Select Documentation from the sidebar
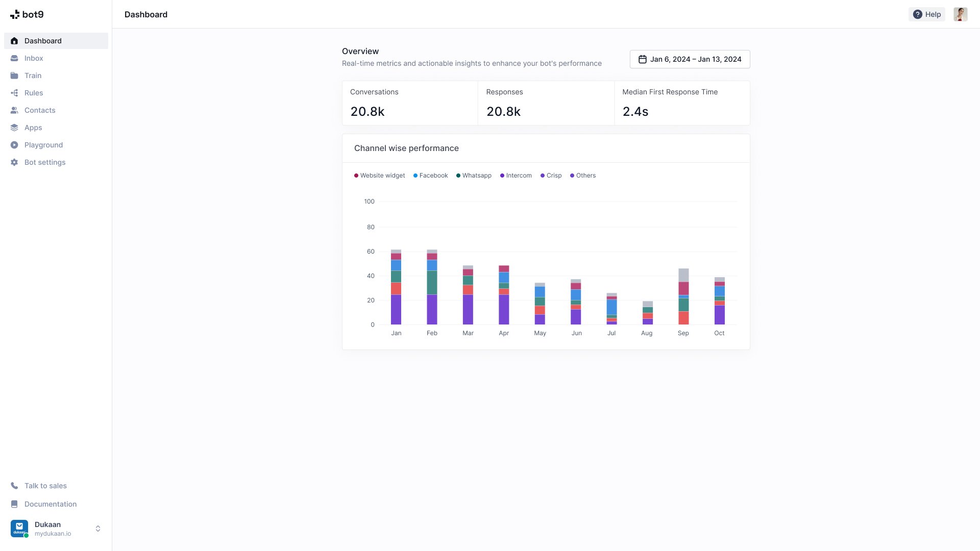The width and height of the screenshot is (980, 551). [x=50, y=504]
